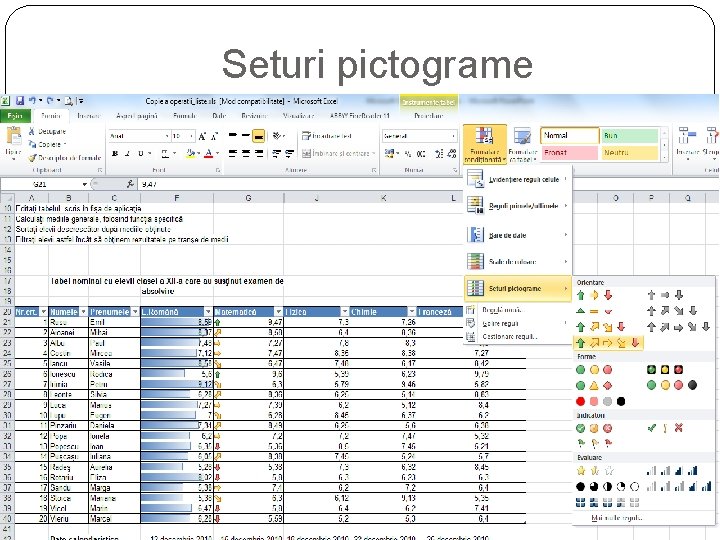This screenshot has width=720, height=540.
Task: Open the Numele column filter dropdown
Action: (83, 312)
